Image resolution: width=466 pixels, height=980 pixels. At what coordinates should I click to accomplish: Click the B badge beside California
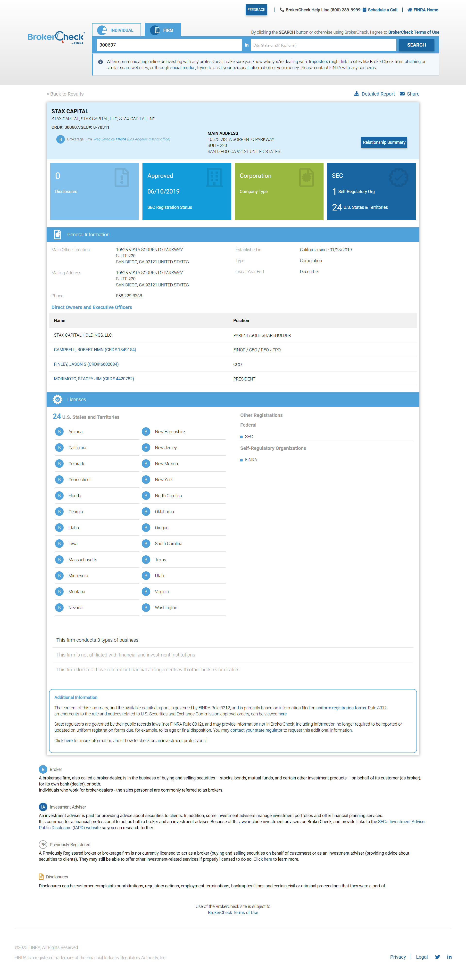pyautogui.click(x=59, y=447)
